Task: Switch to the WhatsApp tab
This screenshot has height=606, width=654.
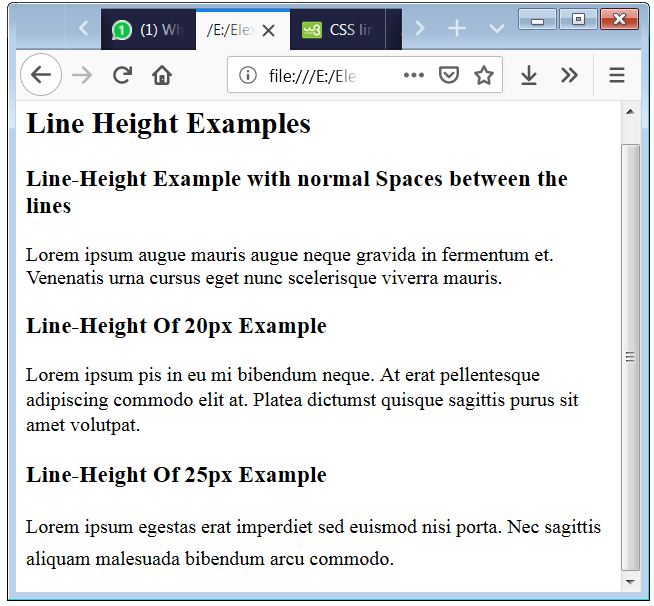Action: [148, 29]
